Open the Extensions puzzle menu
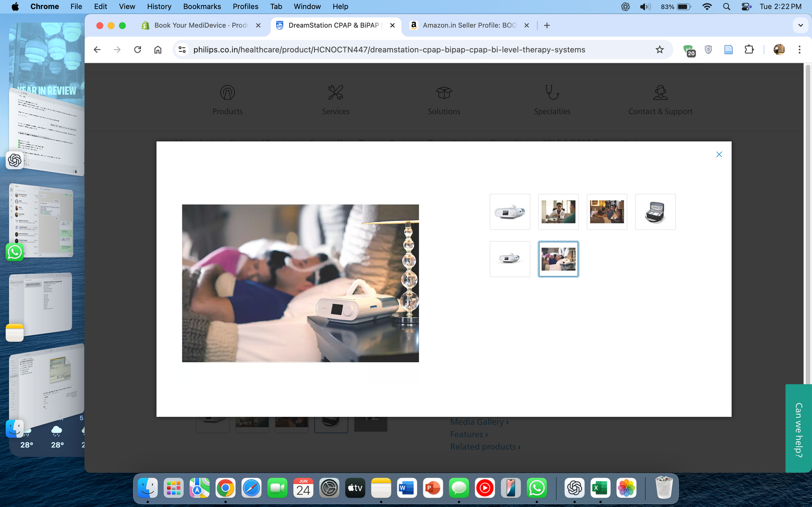 [x=749, y=50]
